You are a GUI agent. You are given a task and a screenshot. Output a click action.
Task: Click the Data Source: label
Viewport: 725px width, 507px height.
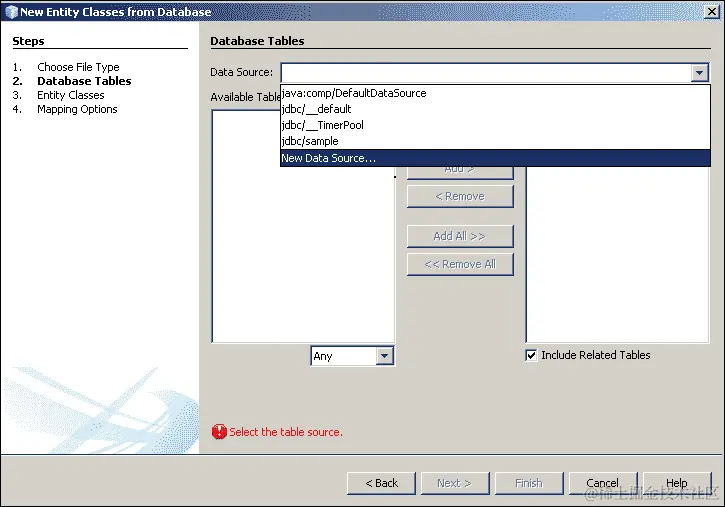point(241,72)
